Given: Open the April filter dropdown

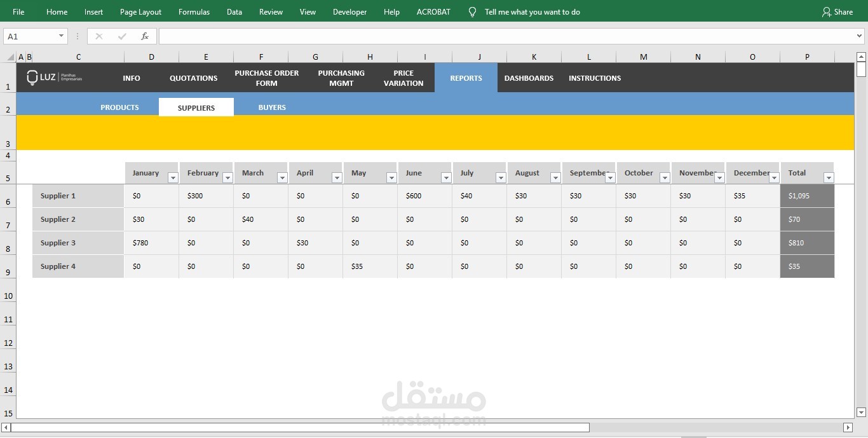Looking at the screenshot, I should (x=337, y=178).
